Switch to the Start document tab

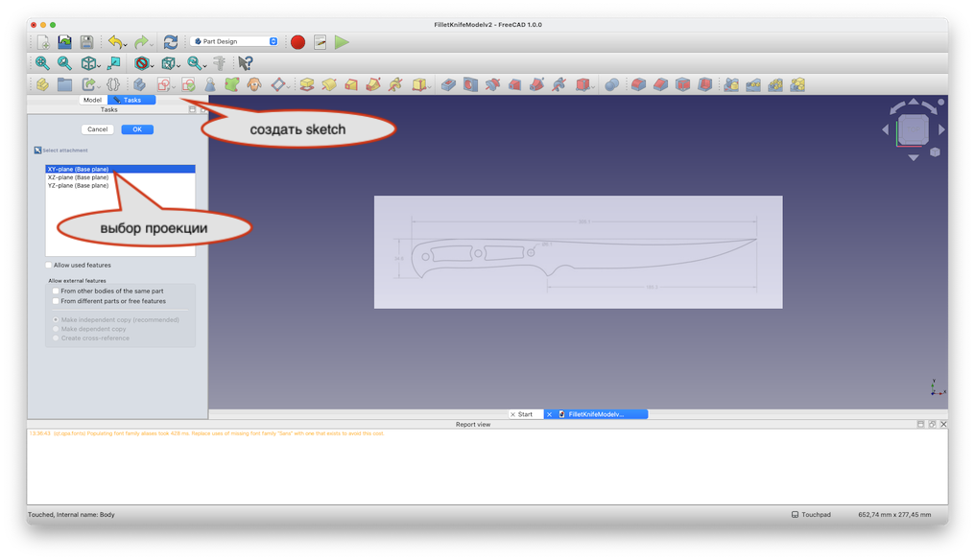click(x=524, y=414)
